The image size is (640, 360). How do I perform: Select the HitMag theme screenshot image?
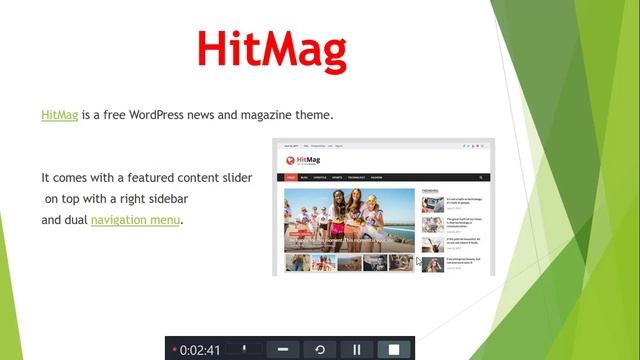(383, 207)
